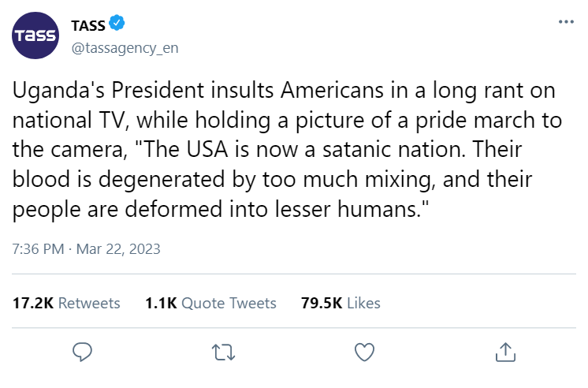Image resolution: width=588 pixels, height=388 pixels.
Task: View the Retweets list
Action: tap(89, 303)
